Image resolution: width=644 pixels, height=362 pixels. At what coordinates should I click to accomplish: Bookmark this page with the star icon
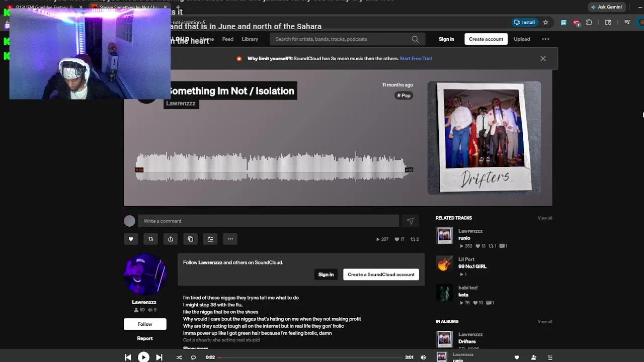[545, 22]
